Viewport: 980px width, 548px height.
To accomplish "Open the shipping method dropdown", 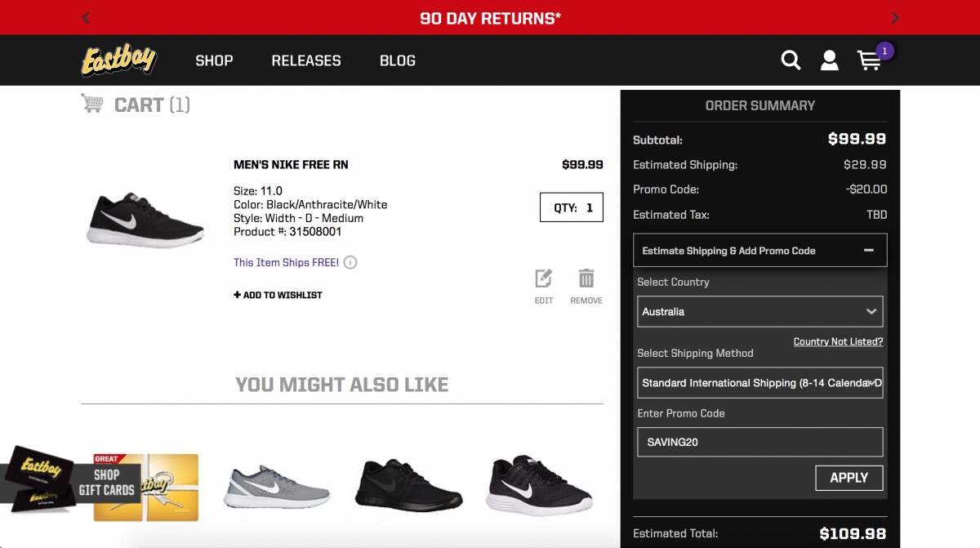I will [759, 383].
